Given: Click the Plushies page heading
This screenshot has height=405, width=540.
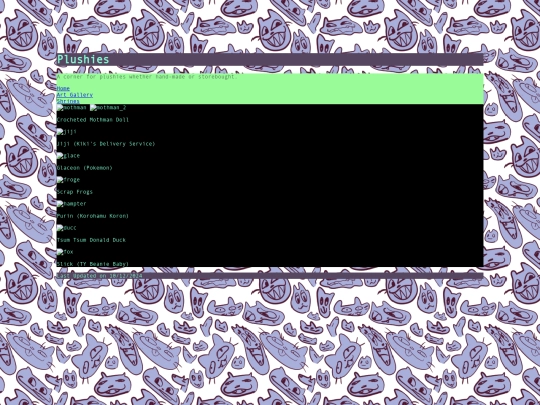Looking at the screenshot, I should click(83, 60).
